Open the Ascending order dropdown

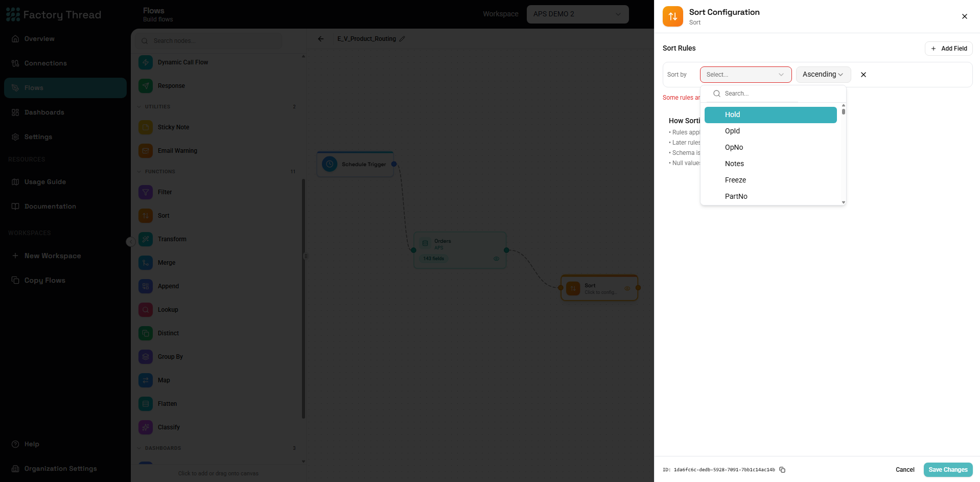pyautogui.click(x=823, y=75)
